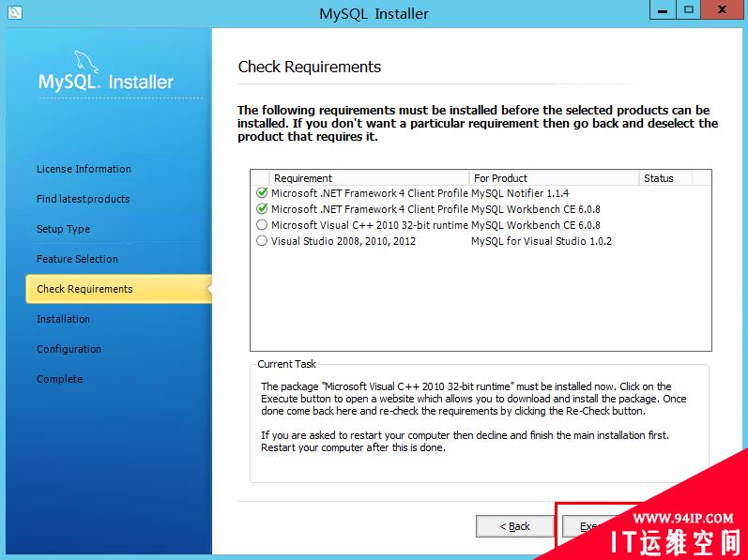Screen dimensions: 748x560
Task: Click green check icon for MySQL Notifier 1.1.4
Action: [262, 193]
